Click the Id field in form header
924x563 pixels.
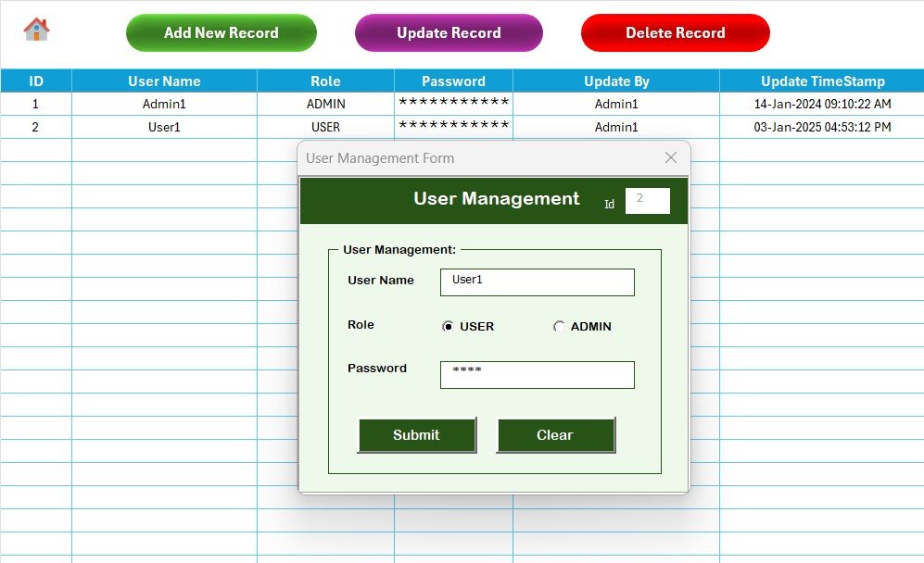pos(648,201)
